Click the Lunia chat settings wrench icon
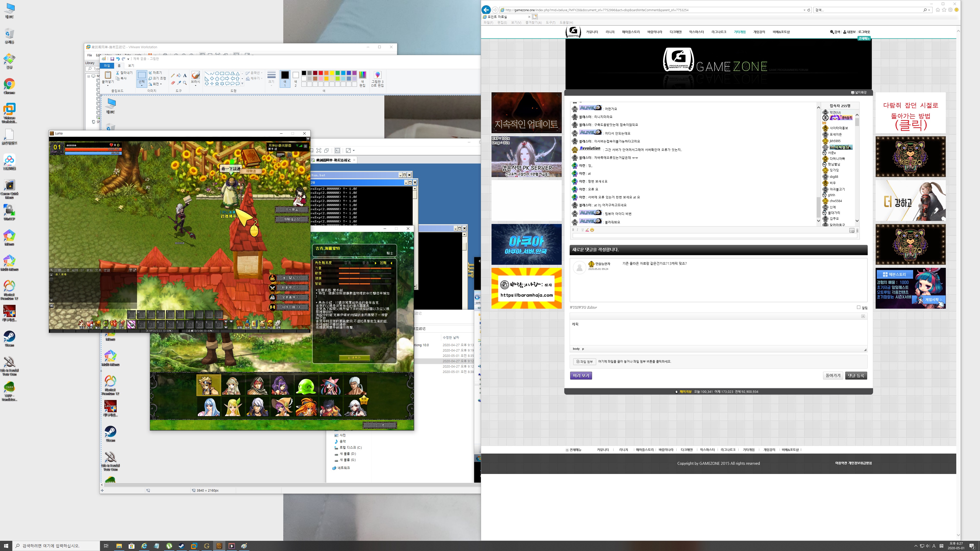 (x=51, y=270)
